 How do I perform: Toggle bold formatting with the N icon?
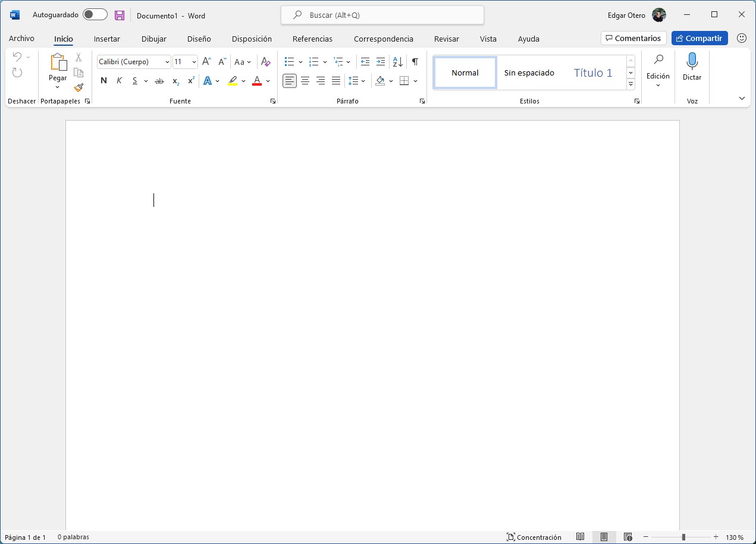[103, 80]
